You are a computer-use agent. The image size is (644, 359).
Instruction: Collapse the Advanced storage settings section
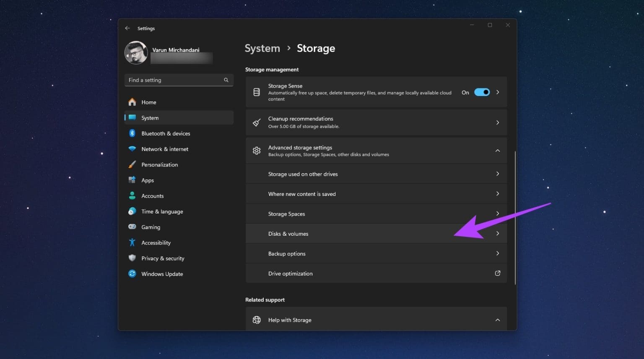[497, 150]
